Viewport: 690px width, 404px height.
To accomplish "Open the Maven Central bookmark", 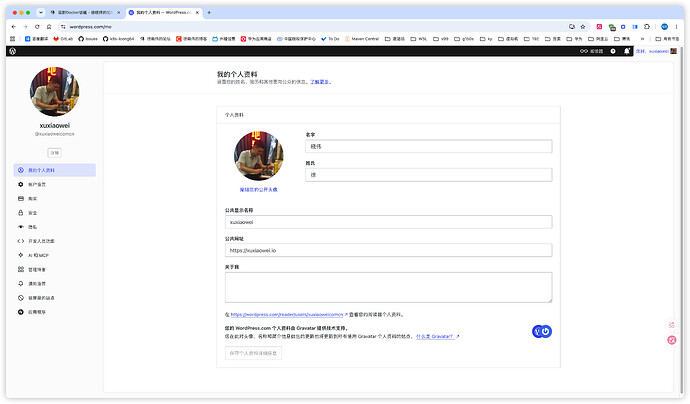I will pos(362,39).
